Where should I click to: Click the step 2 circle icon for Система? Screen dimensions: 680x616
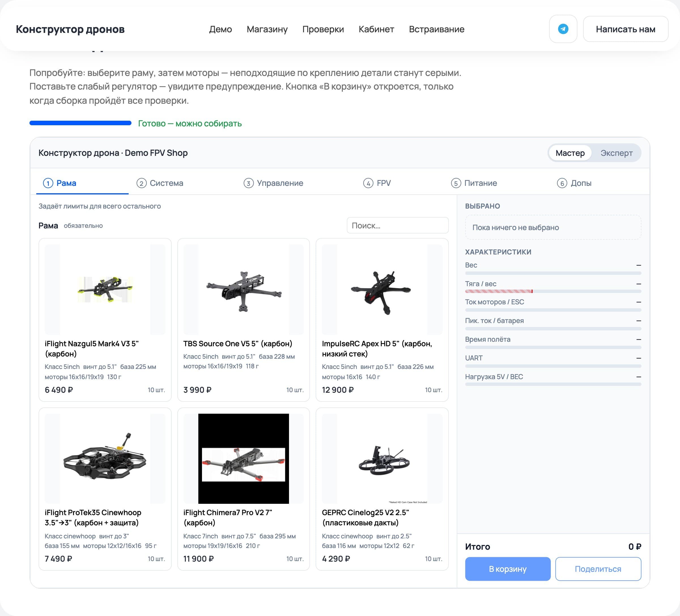pyautogui.click(x=141, y=183)
